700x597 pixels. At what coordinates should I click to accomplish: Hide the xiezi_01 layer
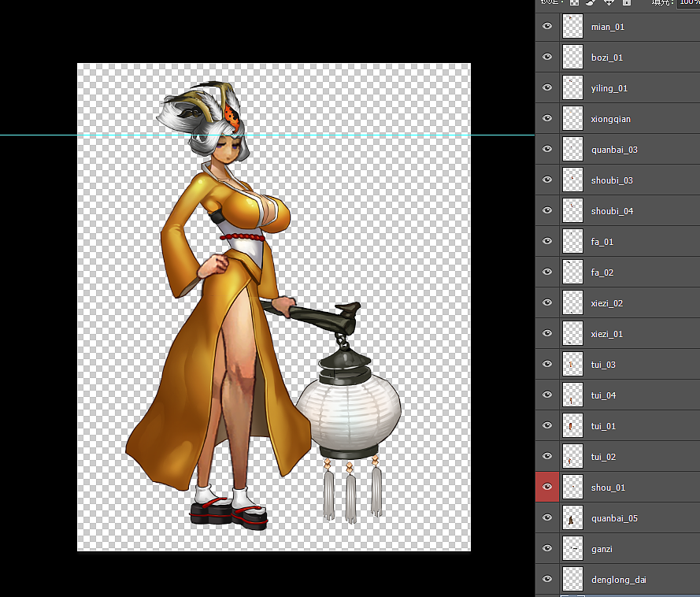coord(547,334)
